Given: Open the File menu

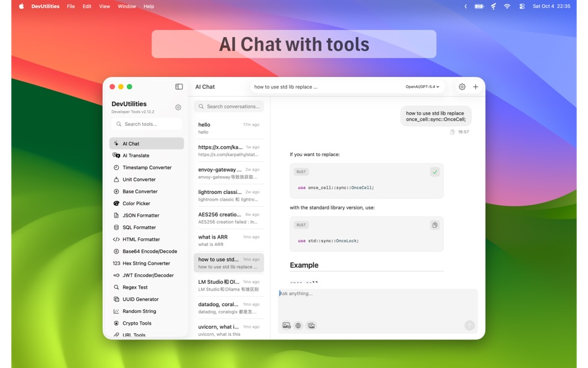Looking at the screenshot, I should click(x=71, y=6).
